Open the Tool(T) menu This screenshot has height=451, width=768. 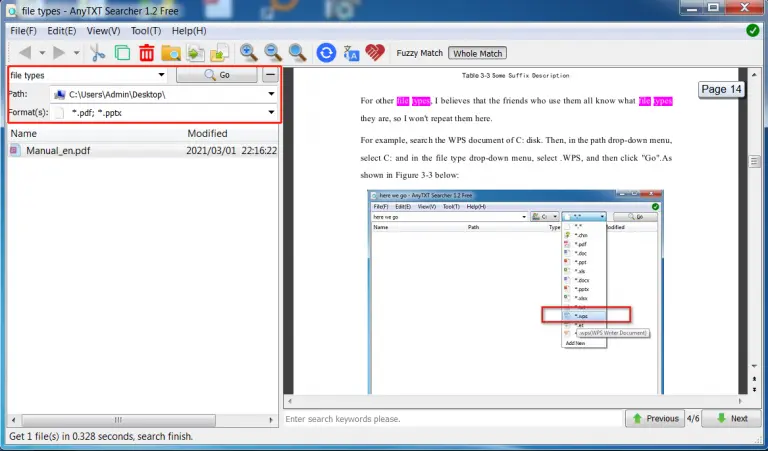146,31
